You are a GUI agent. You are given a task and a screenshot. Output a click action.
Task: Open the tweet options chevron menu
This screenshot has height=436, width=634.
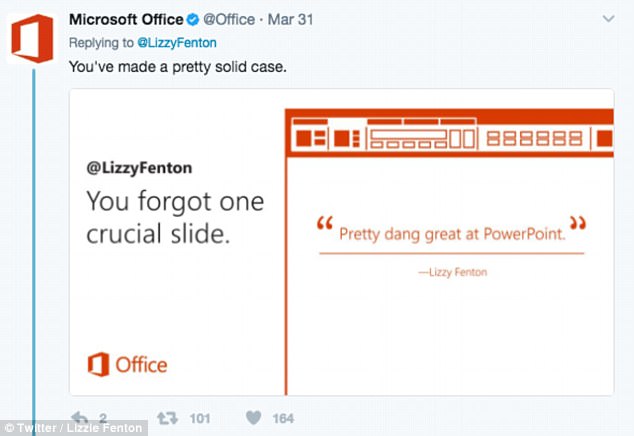point(609,19)
